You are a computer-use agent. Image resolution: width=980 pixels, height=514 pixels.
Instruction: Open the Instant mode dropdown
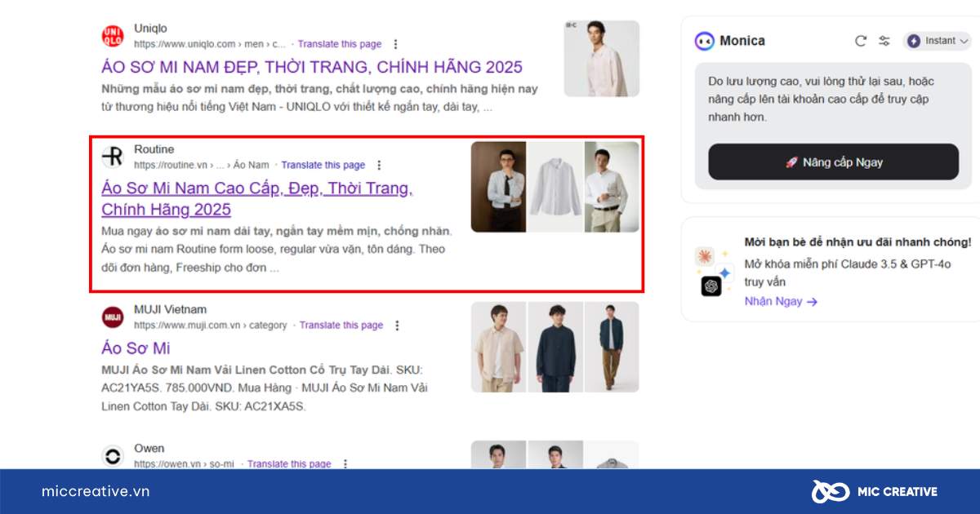pyautogui.click(x=937, y=41)
